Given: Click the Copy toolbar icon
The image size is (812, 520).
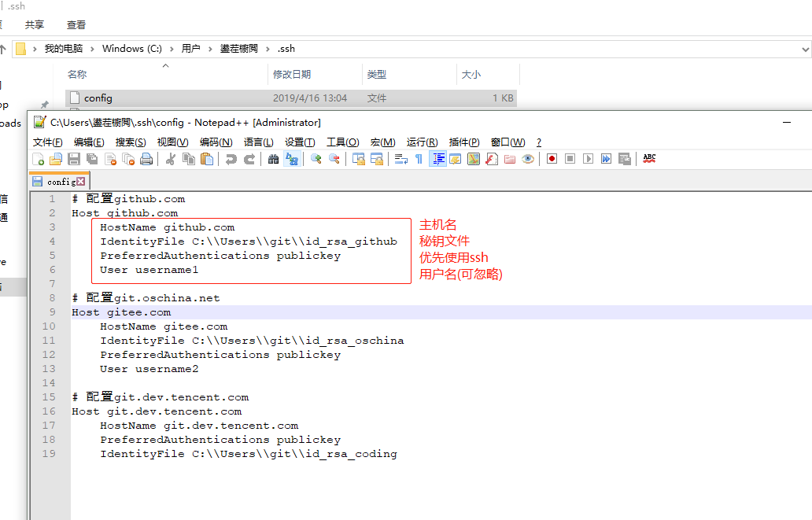Looking at the screenshot, I should 189,159.
